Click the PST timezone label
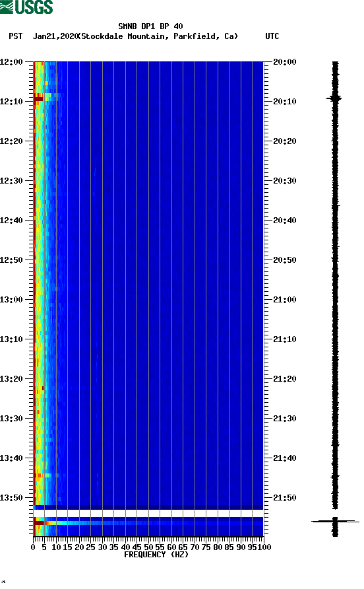 point(15,36)
